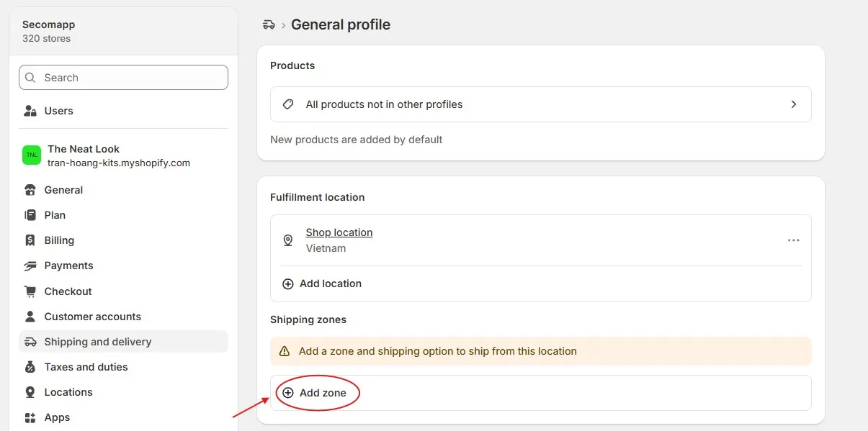Click the General store icon

[x=30, y=190]
